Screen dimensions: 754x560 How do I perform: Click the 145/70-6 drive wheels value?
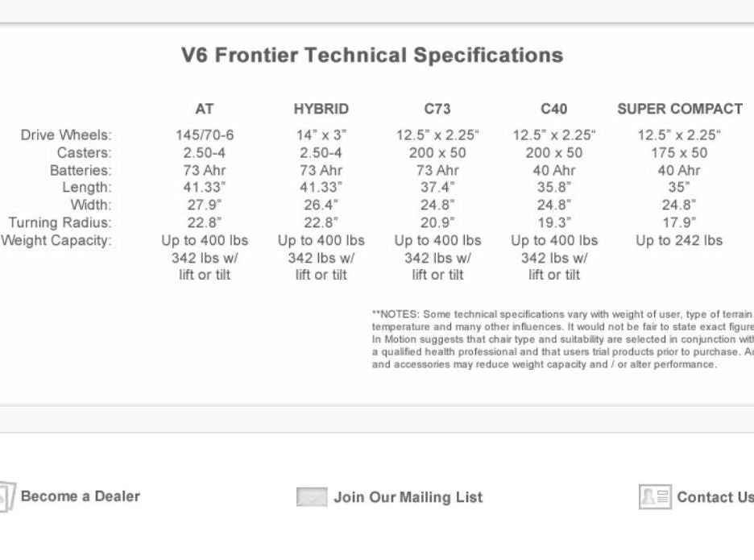pyautogui.click(x=205, y=135)
